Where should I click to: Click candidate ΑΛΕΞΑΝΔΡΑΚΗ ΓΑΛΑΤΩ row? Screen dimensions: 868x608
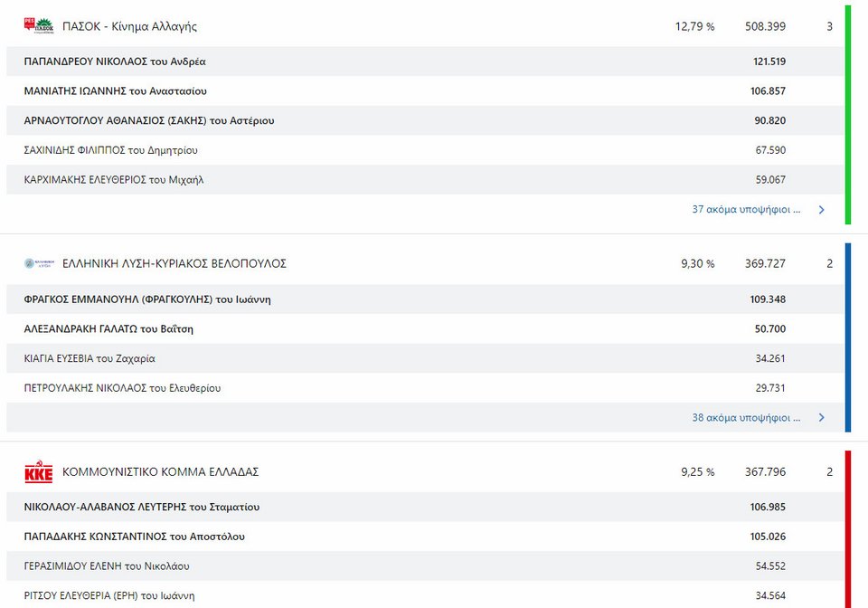(425, 329)
